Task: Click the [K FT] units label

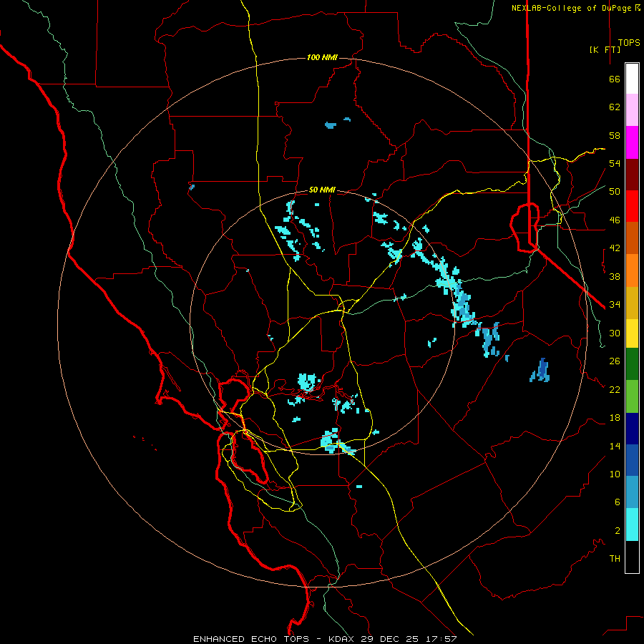Action: pos(605,49)
